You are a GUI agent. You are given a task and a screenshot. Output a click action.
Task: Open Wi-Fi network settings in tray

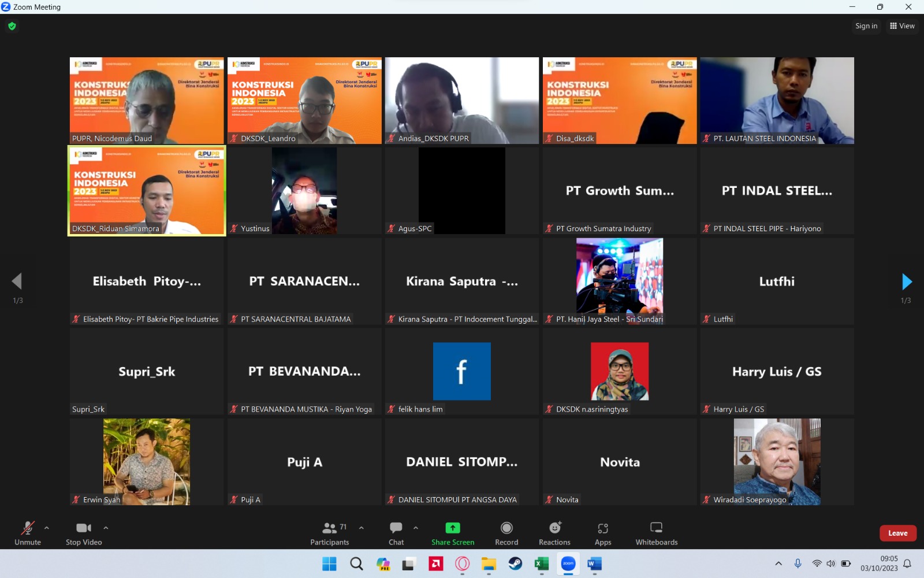[x=817, y=564]
